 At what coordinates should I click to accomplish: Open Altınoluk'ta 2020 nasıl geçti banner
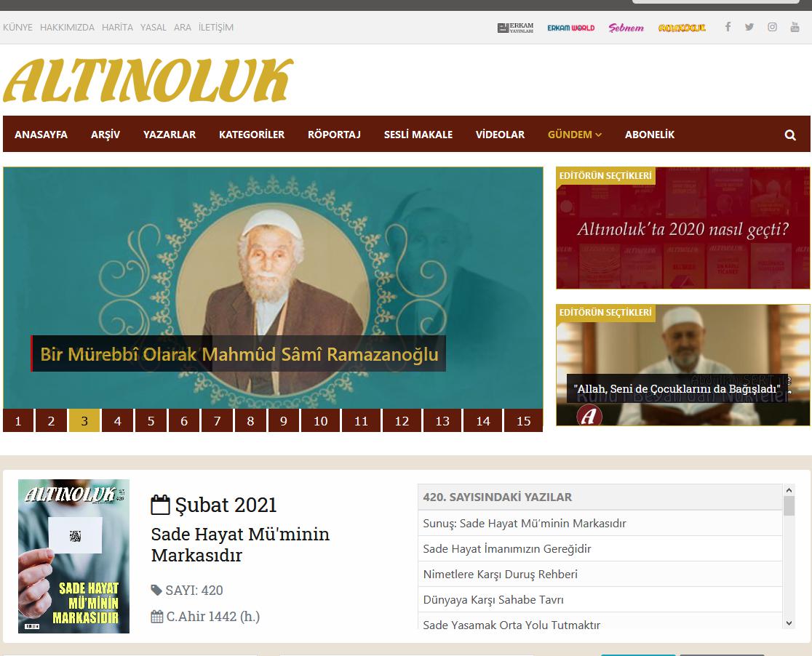(x=683, y=228)
